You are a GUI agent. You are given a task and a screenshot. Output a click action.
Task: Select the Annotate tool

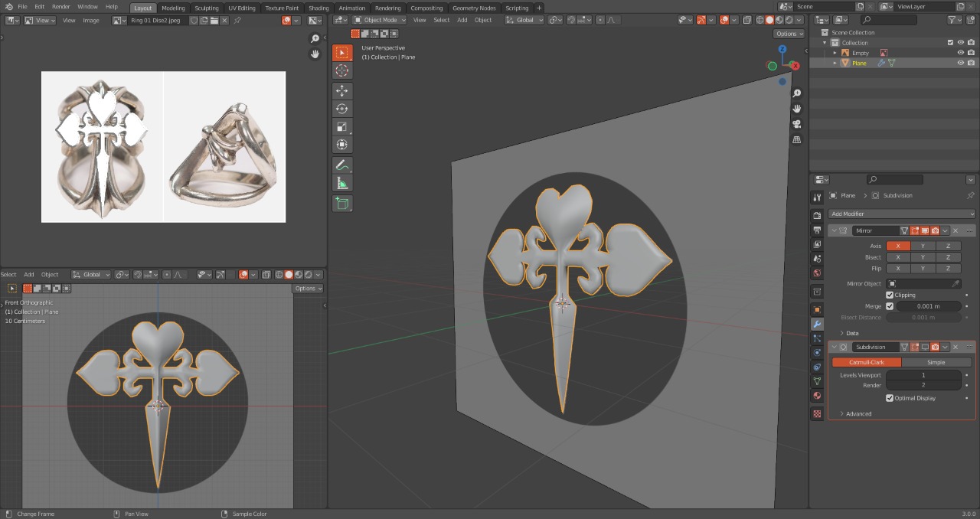click(342, 165)
